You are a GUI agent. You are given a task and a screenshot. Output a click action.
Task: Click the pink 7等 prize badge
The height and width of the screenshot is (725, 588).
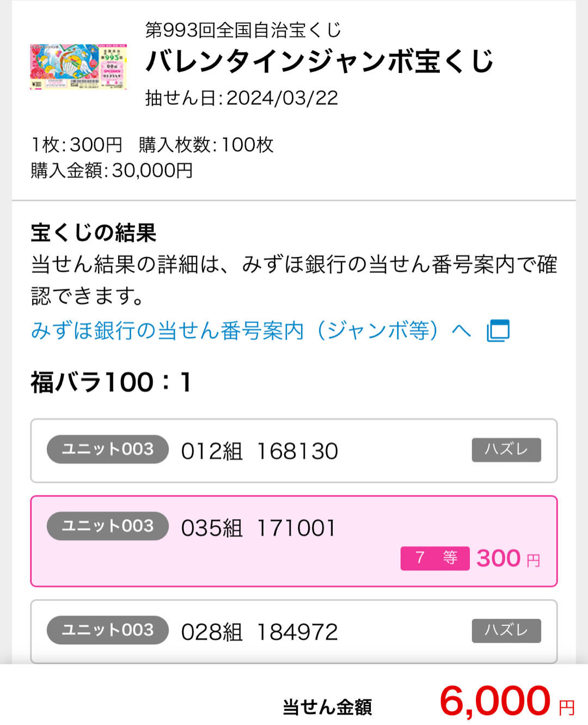[434, 558]
